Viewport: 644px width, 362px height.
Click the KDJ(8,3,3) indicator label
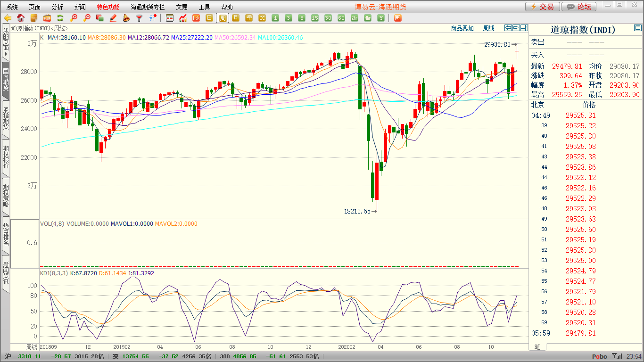coord(54,273)
